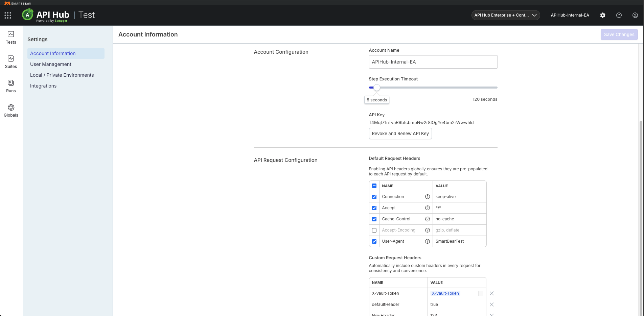Show help for Cache-Control header
Image resolution: width=644 pixels, height=316 pixels.
428,219
